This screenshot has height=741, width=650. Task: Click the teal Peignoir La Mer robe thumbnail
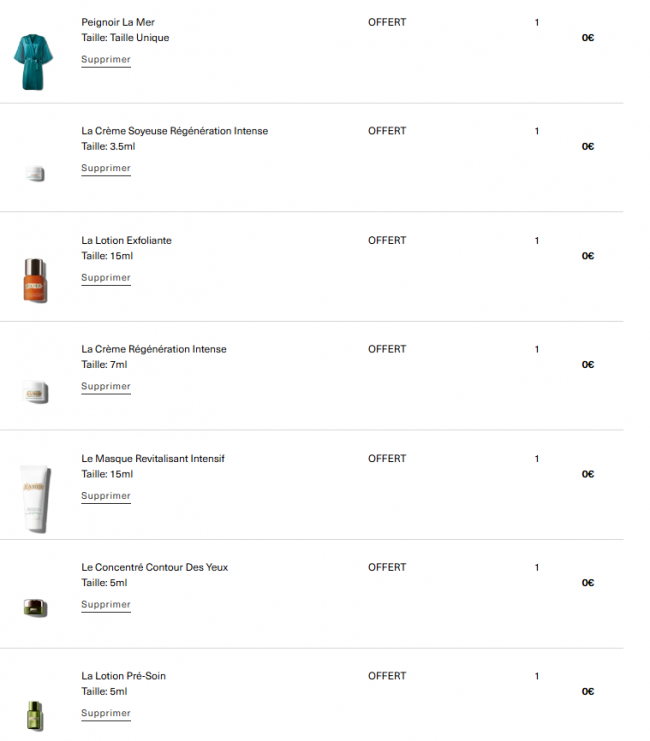[33, 61]
